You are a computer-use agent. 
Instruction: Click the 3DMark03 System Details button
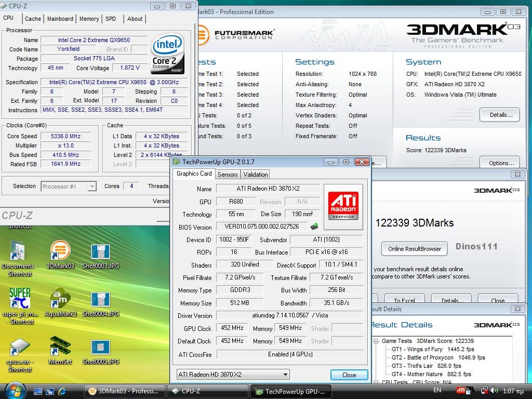499,115
